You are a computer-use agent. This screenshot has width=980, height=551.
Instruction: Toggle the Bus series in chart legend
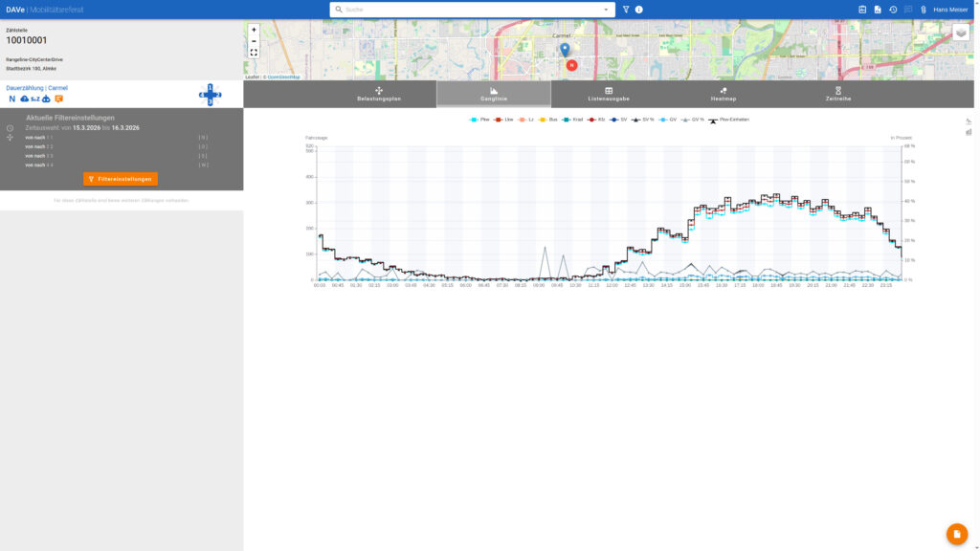click(548, 120)
